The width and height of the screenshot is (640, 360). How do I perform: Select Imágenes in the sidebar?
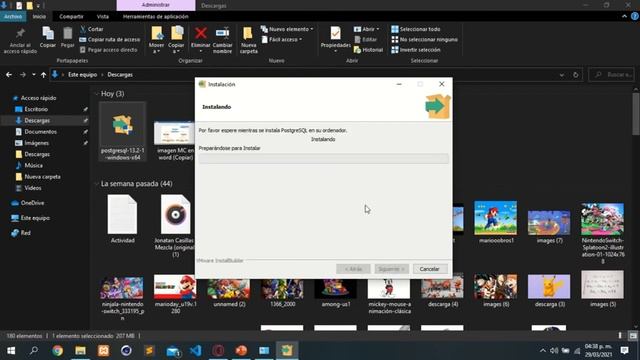click(x=36, y=143)
